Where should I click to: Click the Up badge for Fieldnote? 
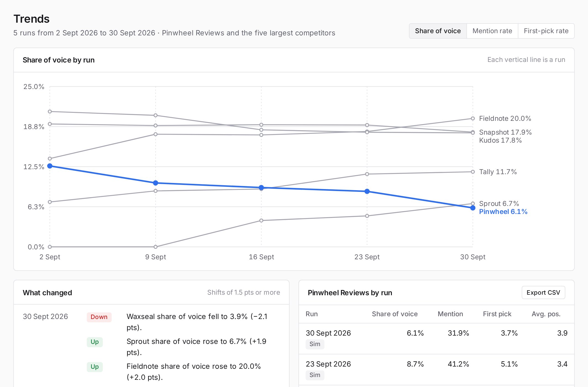[95, 367]
